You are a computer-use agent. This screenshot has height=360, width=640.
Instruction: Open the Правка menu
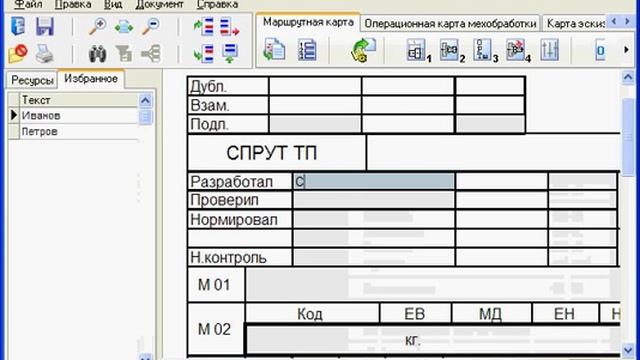coord(73,4)
